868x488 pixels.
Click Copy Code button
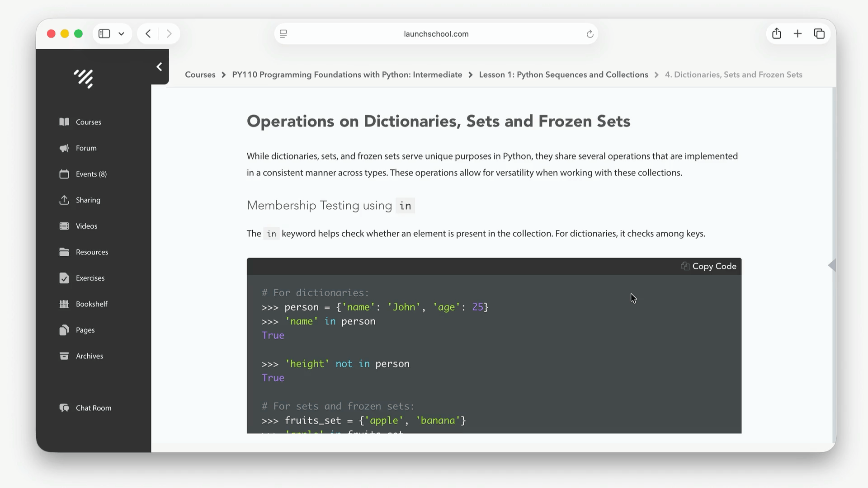point(708,266)
